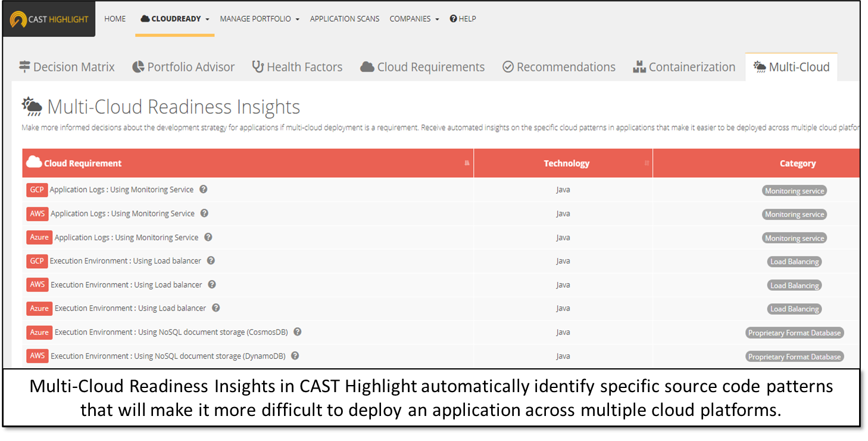Click Monitoring service tag in Azure row
Image resolution: width=868 pixels, height=441 pixels.
point(795,238)
